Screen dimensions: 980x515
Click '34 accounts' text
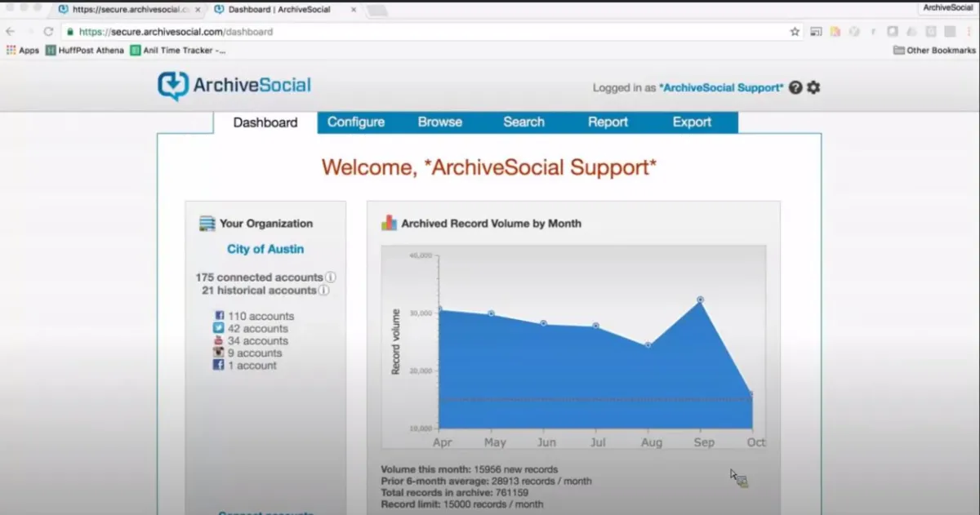point(258,340)
